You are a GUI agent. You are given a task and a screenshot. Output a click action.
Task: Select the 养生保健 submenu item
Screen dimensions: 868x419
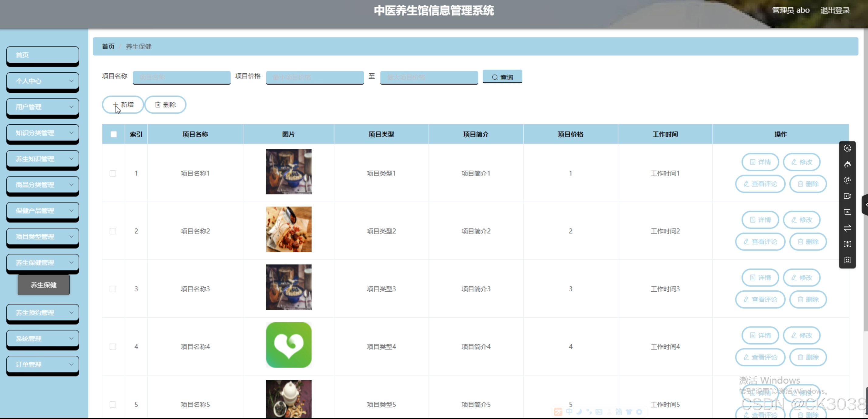(43, 285)
